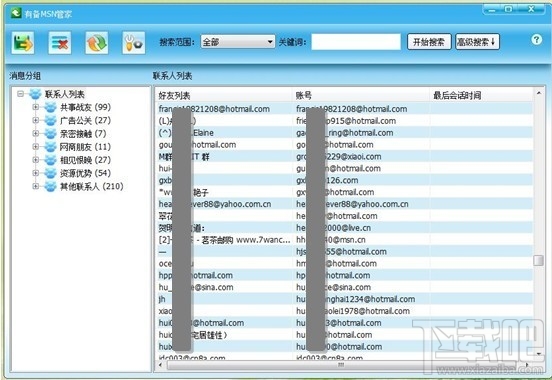Open the 搜索范围 dropdown showing 全部
Image resolution: width=552 pixels, height=380 pixels.
[238, 42]
